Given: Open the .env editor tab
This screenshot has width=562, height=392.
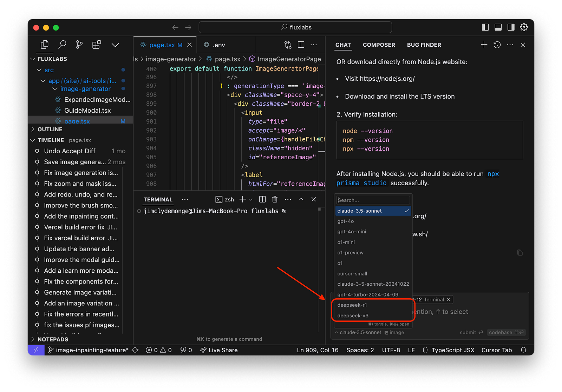Looking at the screenshot, I should 218,45.
